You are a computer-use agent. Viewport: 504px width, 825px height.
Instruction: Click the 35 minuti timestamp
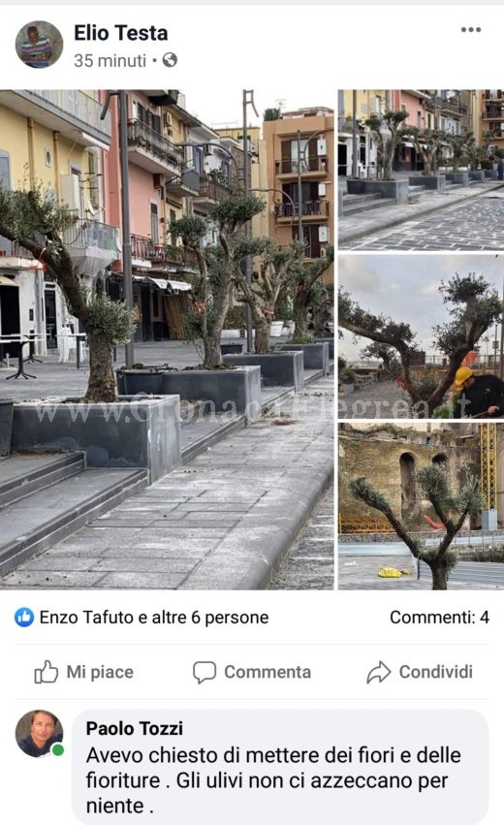(110, 60)
